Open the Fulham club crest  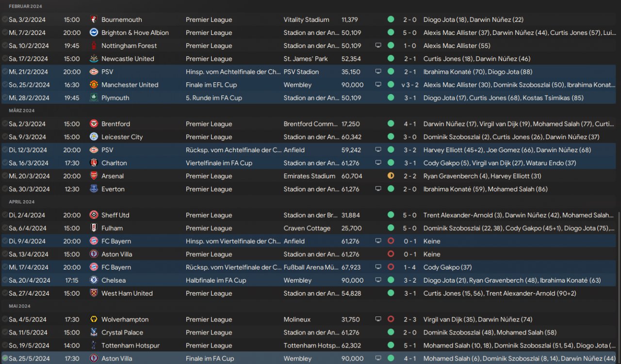tap(94, 228)
